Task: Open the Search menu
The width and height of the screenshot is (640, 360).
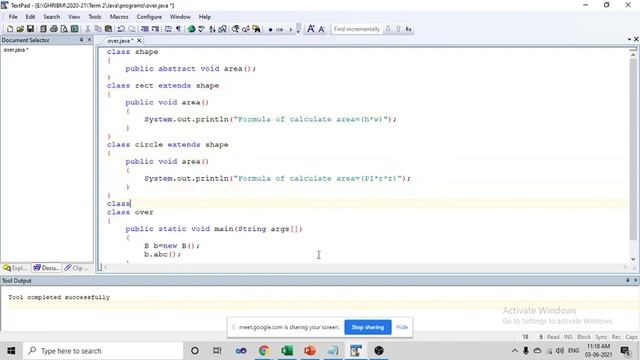Action: (52, 17)
